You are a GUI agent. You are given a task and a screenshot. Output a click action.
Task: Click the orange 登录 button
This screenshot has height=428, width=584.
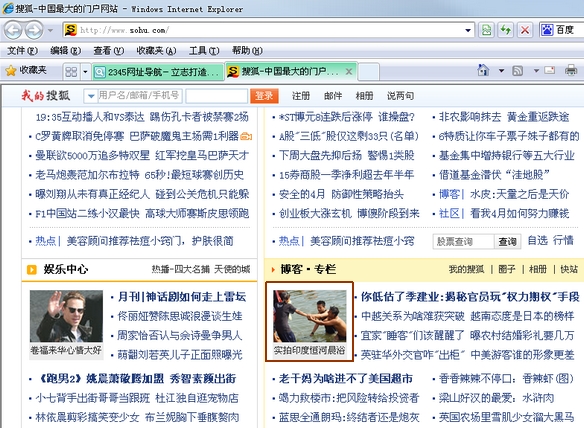click(264, 96)
